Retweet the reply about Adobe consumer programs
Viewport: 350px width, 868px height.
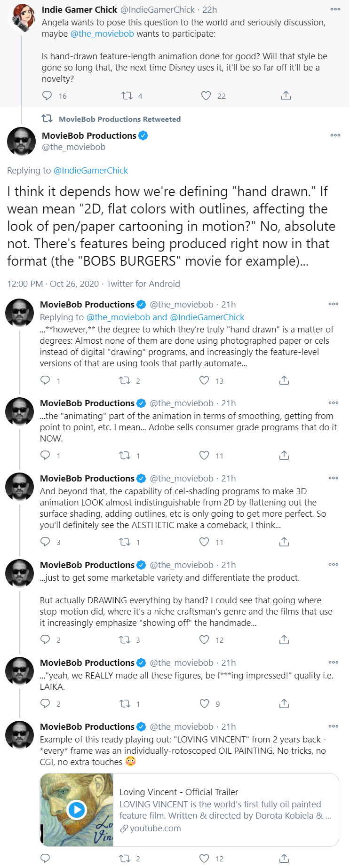click(125, 455)
